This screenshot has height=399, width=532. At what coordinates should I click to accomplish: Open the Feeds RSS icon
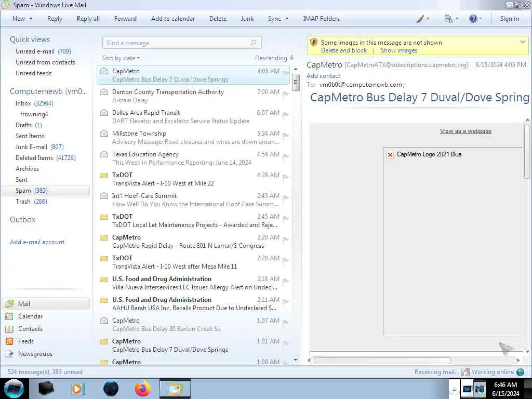coord(9,341)
